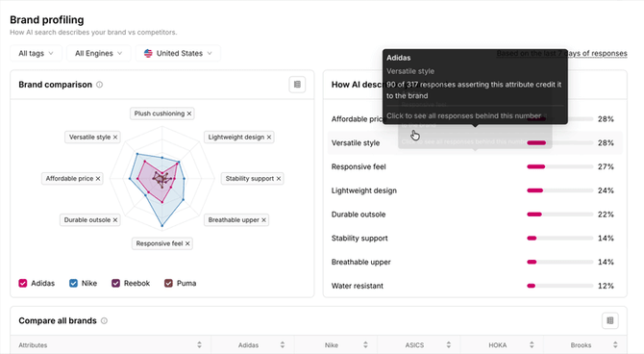Click the Responsive feel tag label on chart

pyautogui.click(x=160, y=243)
